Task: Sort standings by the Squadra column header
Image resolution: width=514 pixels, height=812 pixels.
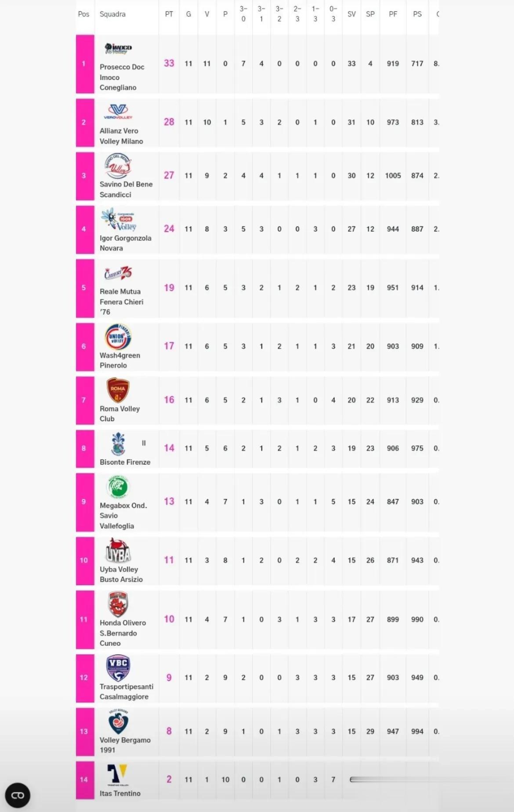Action: pyautogui.click(x=112, y=14)
